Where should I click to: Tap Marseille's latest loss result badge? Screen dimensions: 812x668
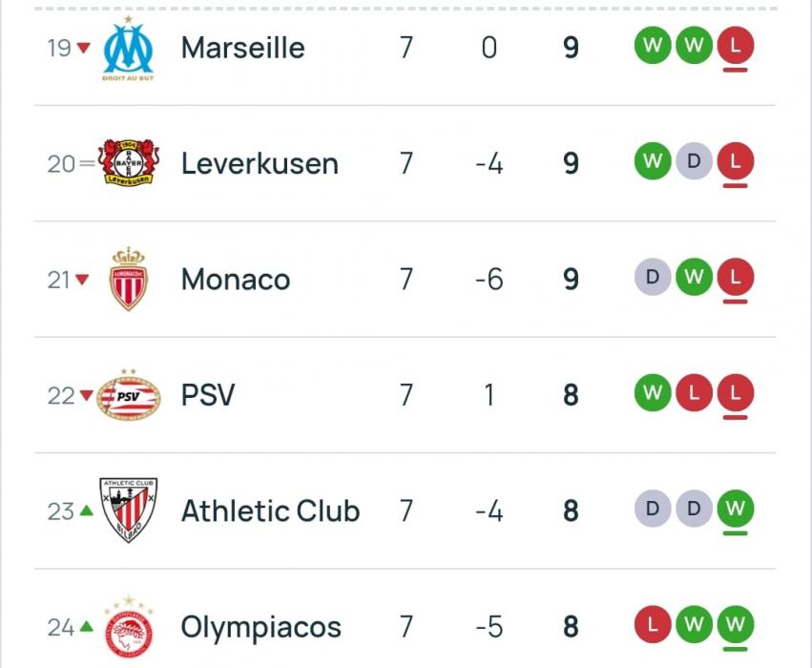[x=735, y=46]
